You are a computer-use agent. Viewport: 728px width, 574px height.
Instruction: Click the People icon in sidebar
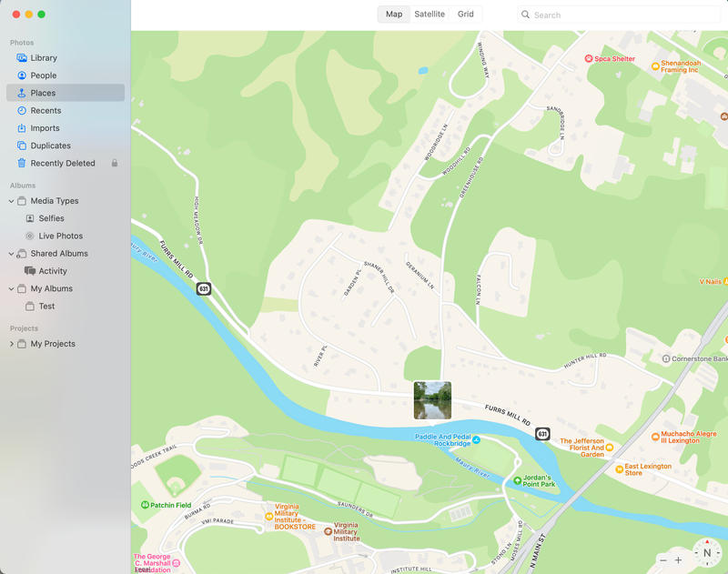coord(21,76)
